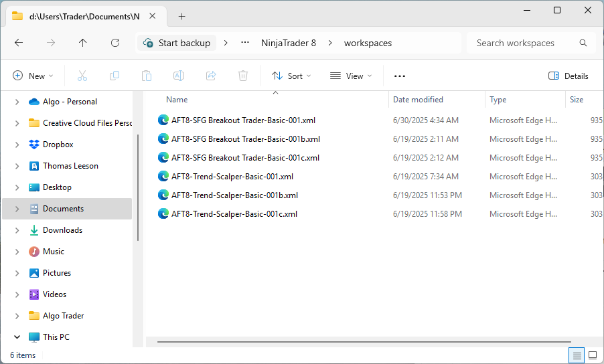Toggle the Details pane
This screenshot has height=364, width=604.
[x=569, y=76]
